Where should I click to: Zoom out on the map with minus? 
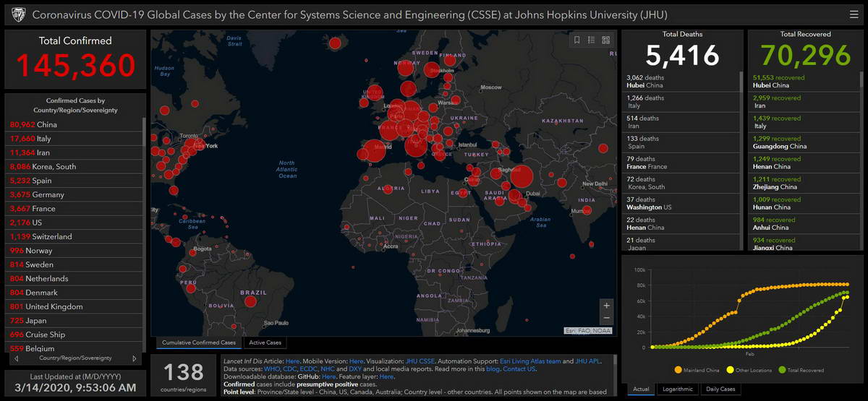(606, 319)
